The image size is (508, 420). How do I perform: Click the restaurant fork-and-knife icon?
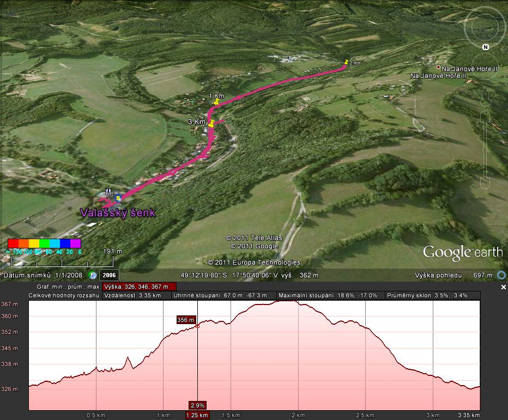(108, 191)
